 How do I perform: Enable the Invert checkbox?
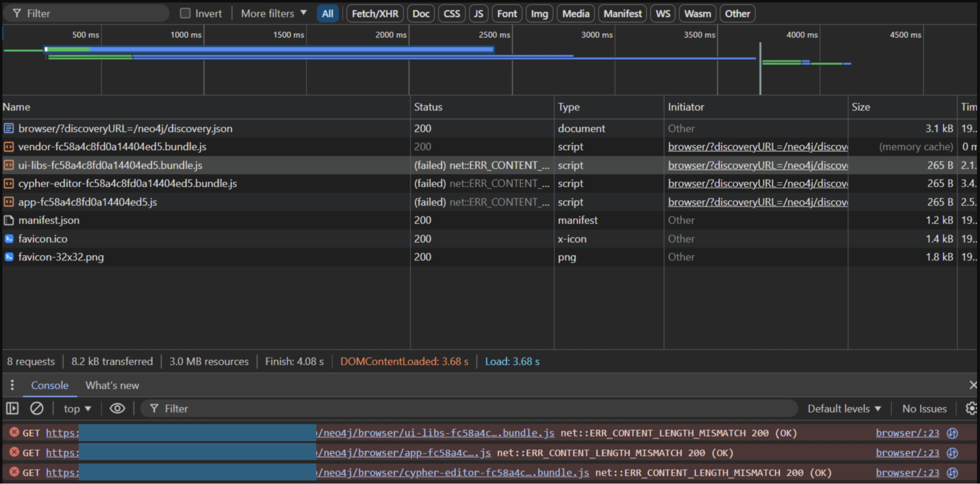[185, 13]
